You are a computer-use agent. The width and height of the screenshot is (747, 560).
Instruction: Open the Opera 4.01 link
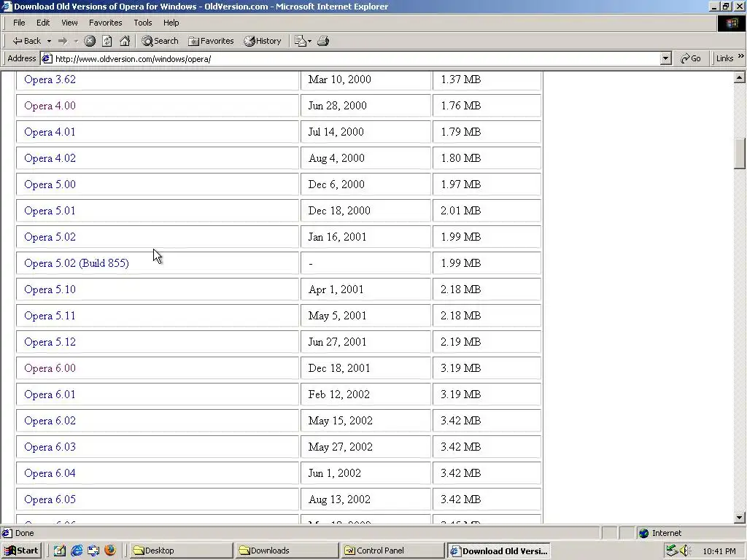click(50, 132)
